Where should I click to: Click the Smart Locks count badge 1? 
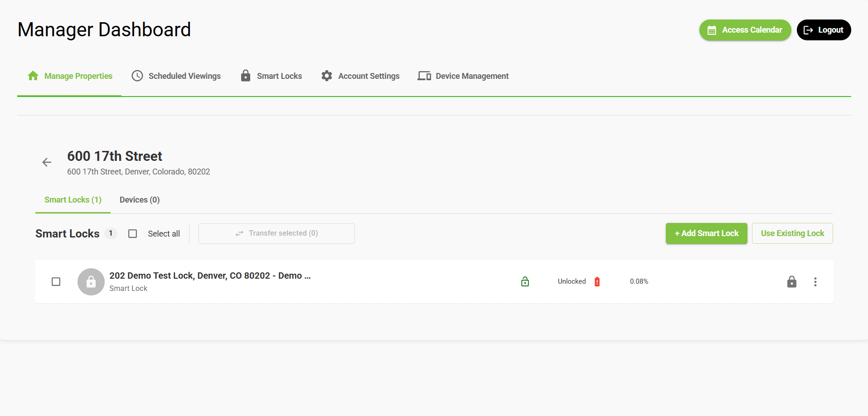(x=111, y=233)
